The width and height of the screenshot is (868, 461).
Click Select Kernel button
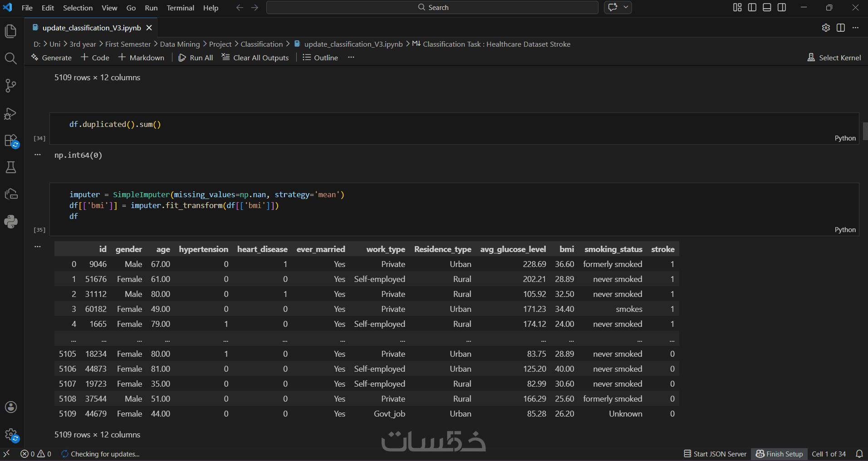coord(834,58)
